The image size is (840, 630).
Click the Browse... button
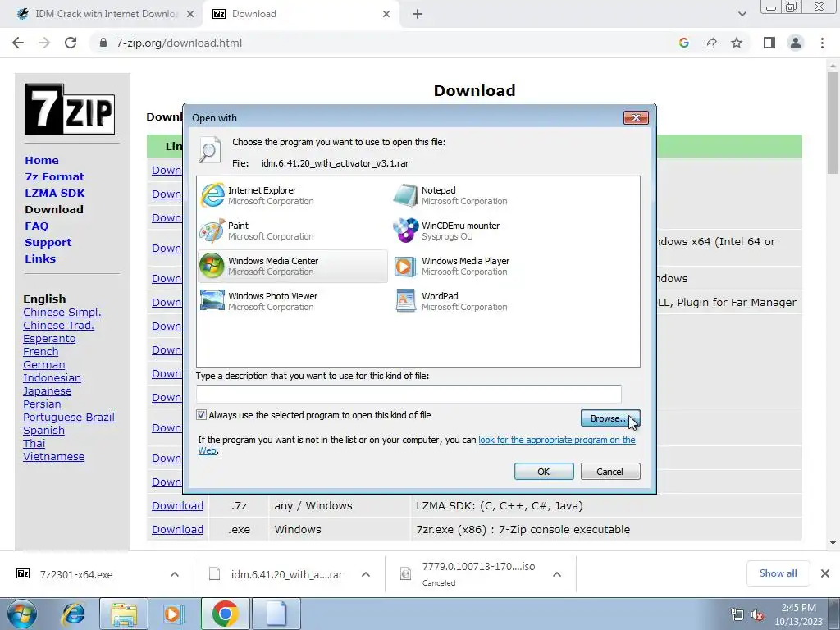tap(610, 418)
